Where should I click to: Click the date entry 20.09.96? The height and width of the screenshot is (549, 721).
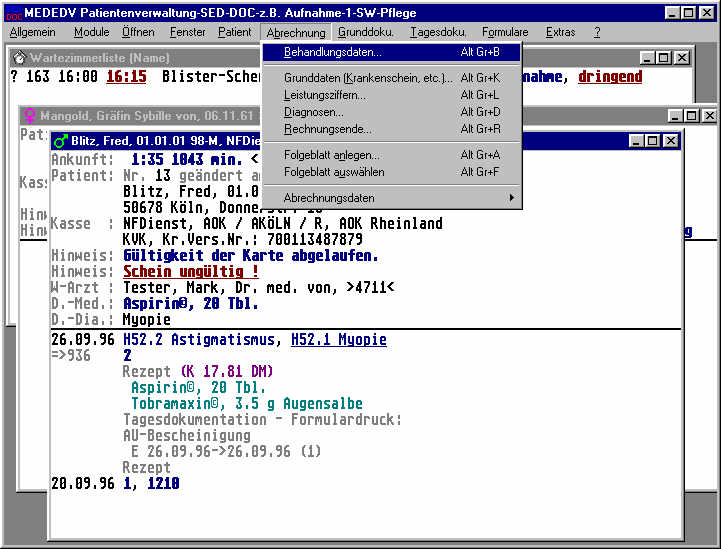coord(83,484)
